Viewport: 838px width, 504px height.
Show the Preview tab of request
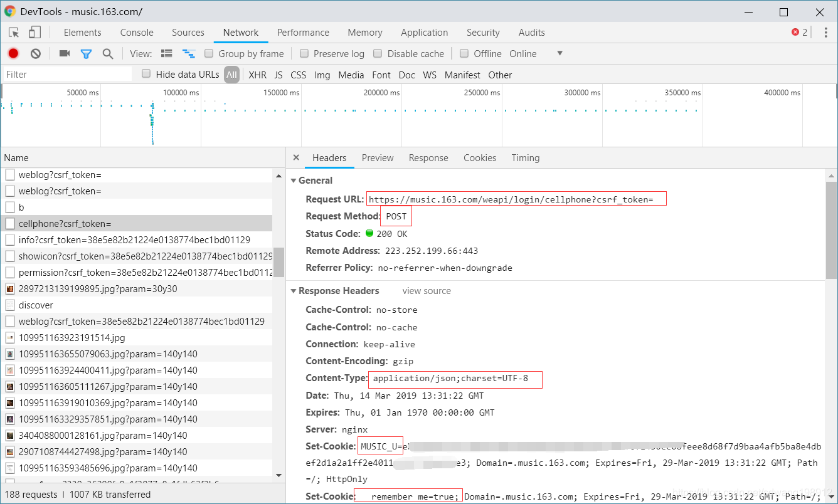pos(378,158)
